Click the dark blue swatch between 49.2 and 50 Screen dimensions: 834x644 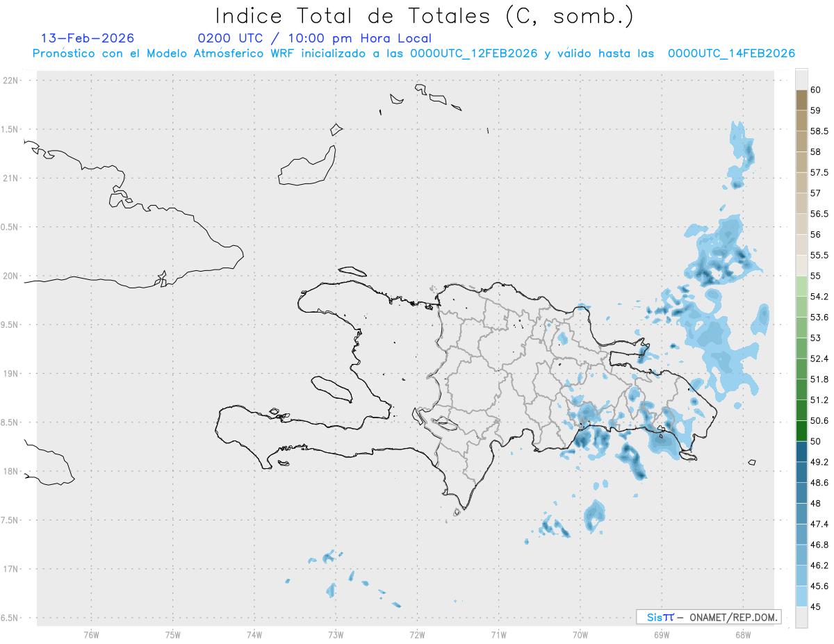click(x=801, y=452)
